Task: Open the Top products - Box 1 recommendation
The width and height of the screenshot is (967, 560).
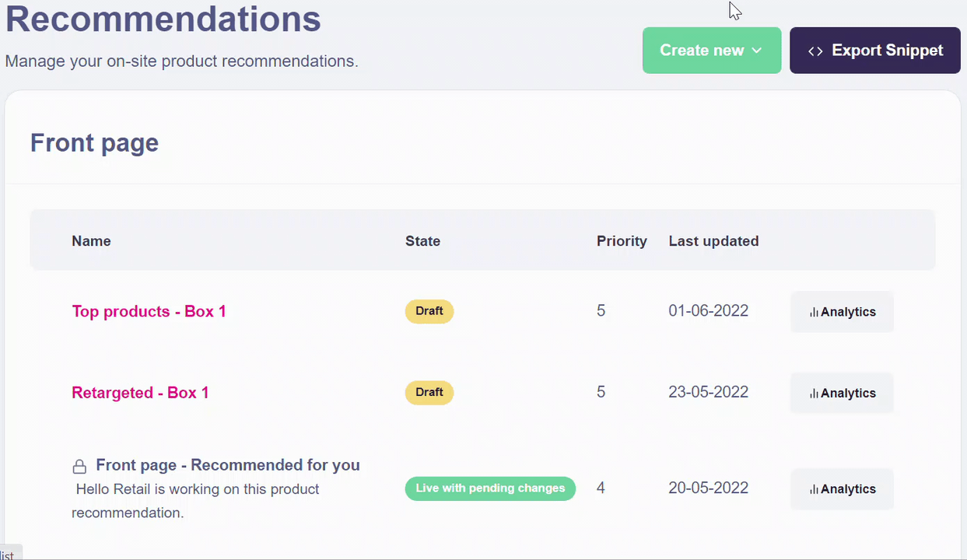Action: click(149, 311)
